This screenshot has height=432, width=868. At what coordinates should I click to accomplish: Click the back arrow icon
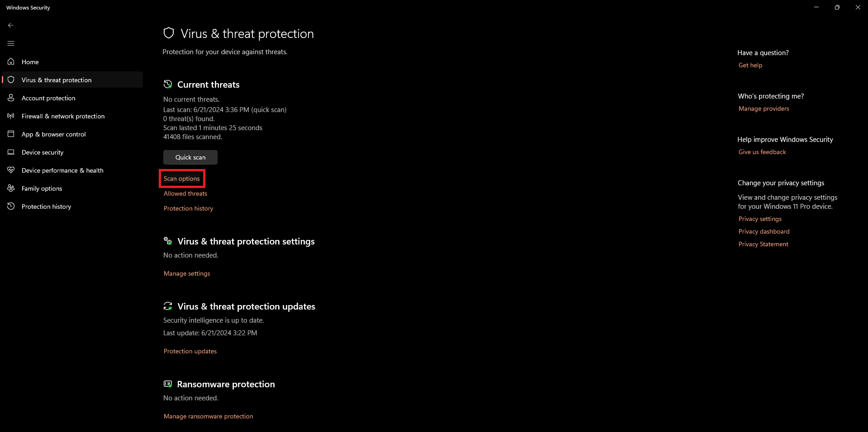11,25
